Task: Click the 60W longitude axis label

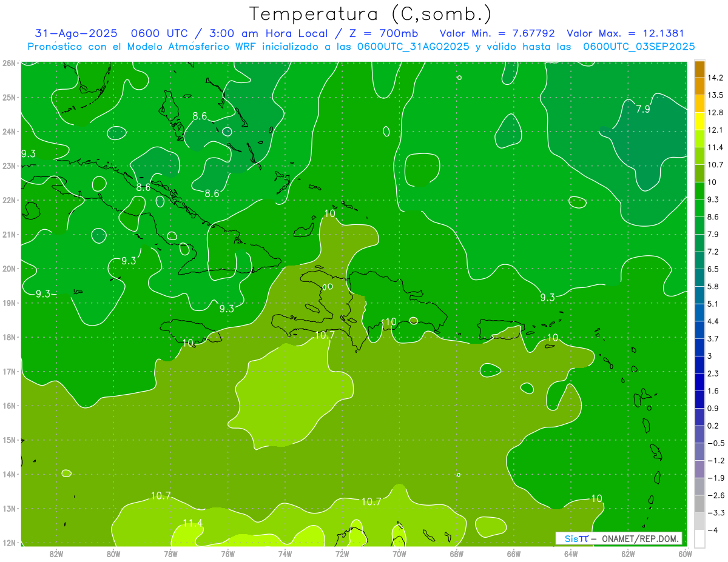Action: 686,553
